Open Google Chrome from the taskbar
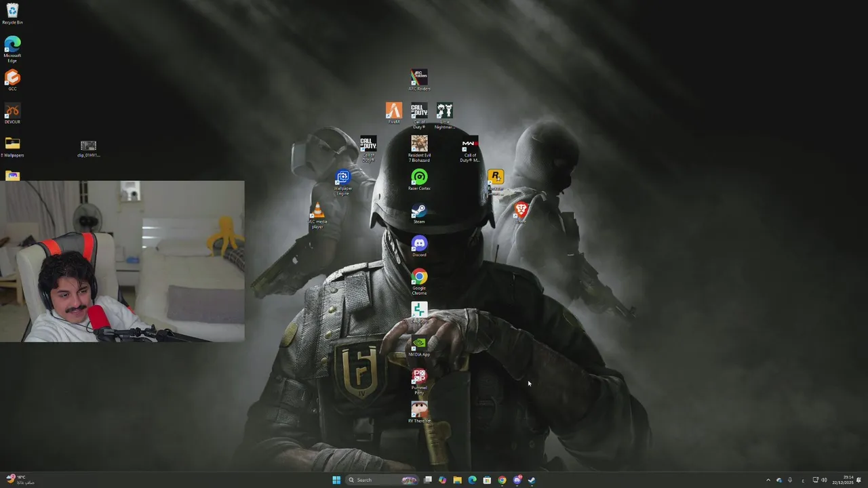Image resolution: width=868 pixels, height=488 pixels. click(x=502, y=480)
